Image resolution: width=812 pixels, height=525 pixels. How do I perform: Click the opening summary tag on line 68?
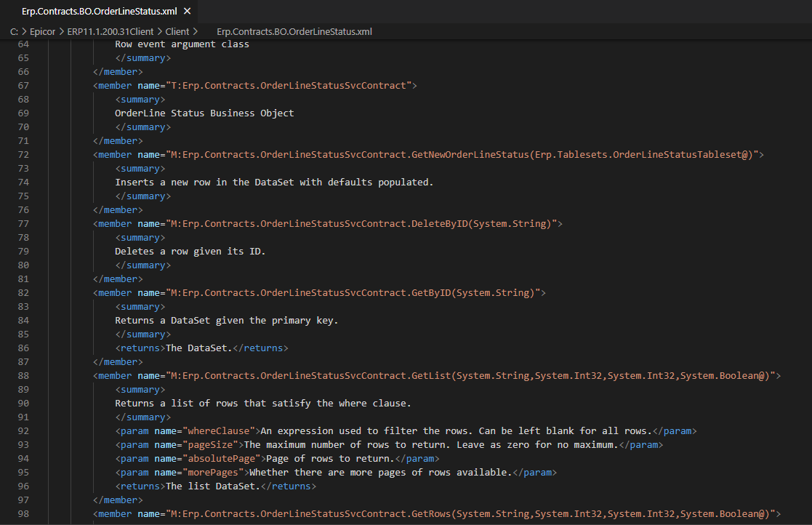tap(140, 100)
